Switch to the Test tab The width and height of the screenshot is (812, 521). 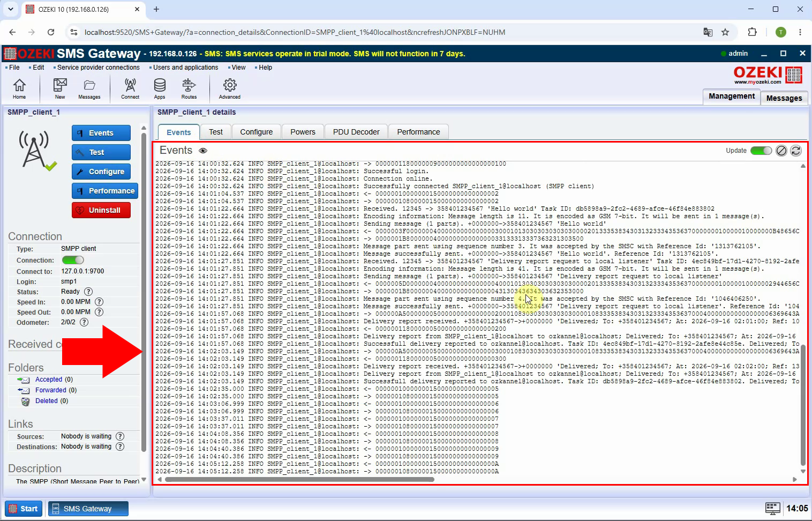(x=216, y=132)
